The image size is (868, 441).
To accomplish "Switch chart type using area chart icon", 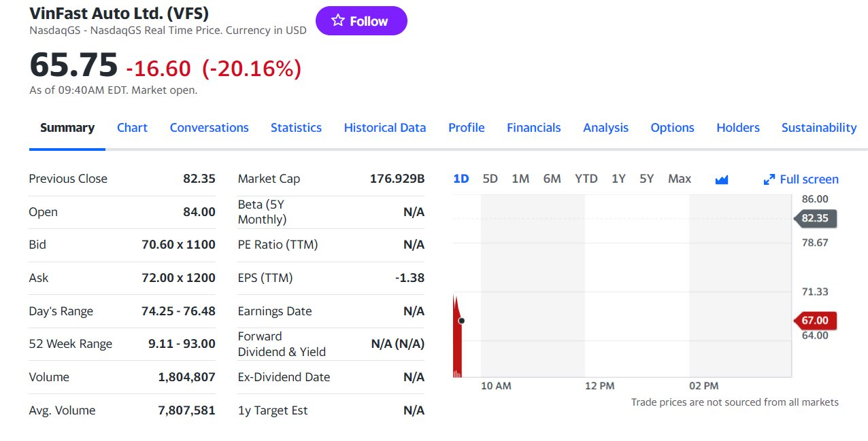I will point(722,179).
